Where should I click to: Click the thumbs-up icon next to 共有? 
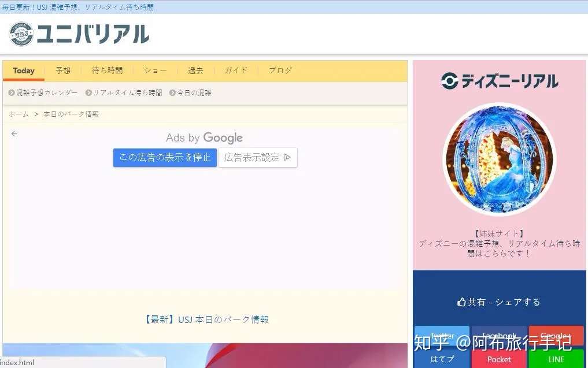pos(461,301)
